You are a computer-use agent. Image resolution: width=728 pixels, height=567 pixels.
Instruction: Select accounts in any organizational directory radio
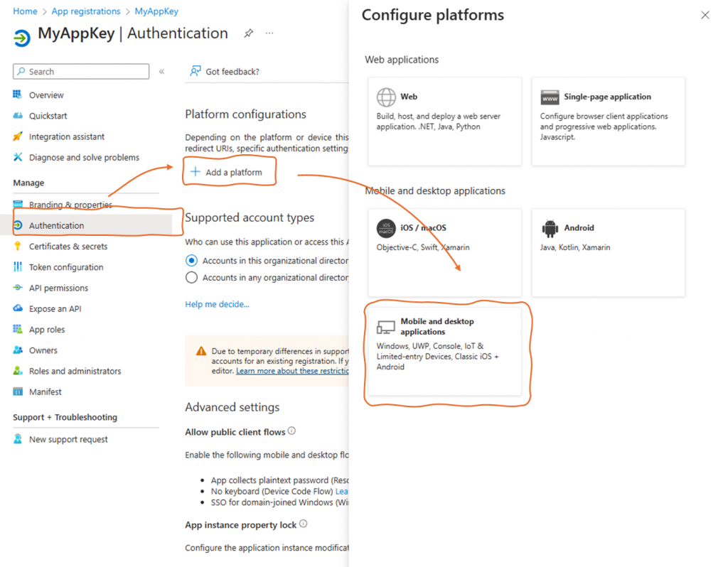(191, 278)
